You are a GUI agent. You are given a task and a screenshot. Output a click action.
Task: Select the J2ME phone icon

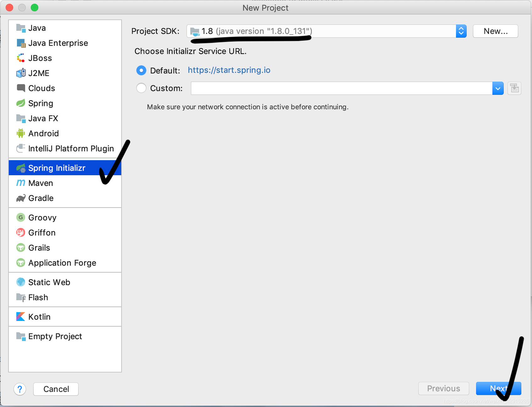(21, 73)
